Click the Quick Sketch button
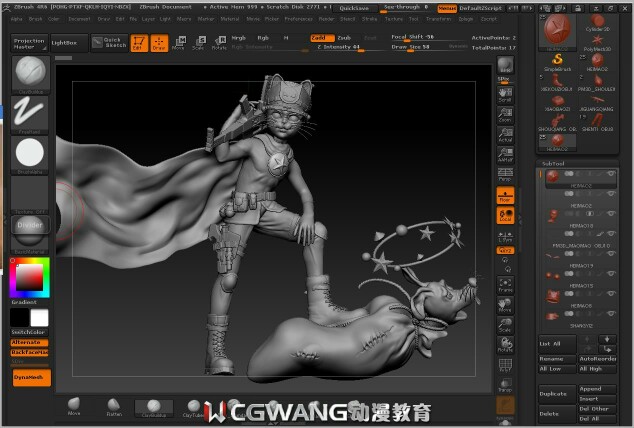The width and height of the screenshot is (634, 428). [x=110, y=42]
